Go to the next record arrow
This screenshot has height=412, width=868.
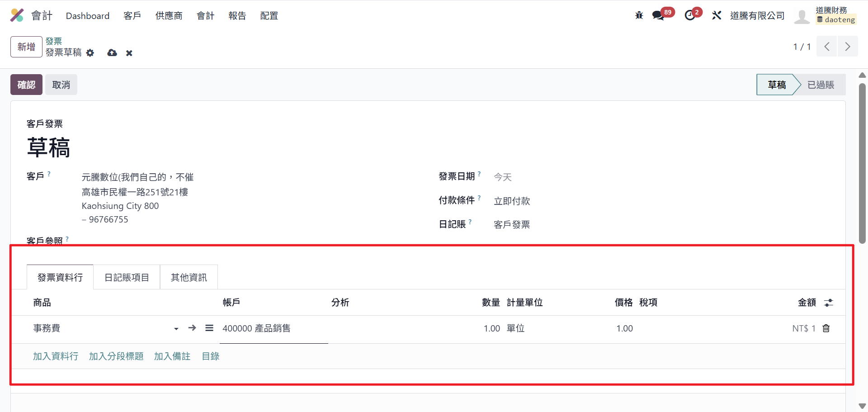pyautogui.click(x=848, y=47)
